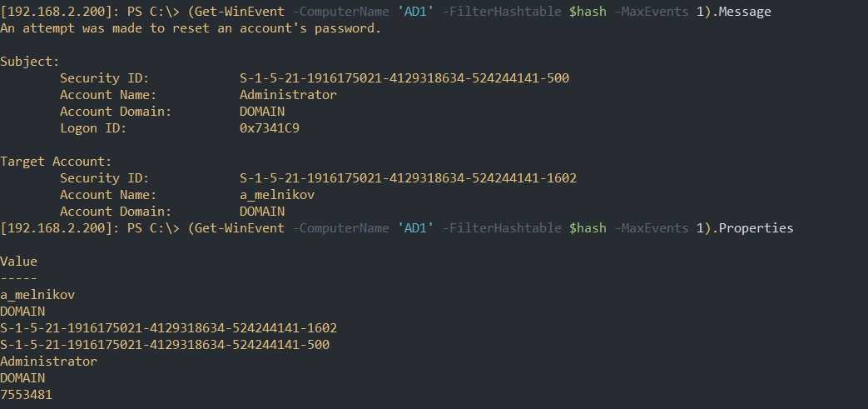Click the "Value" column header

point(18,262)
